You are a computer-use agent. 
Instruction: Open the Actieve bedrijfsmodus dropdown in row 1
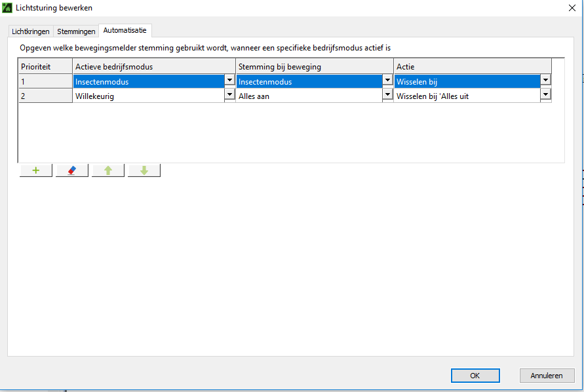(x=229, y=80)
